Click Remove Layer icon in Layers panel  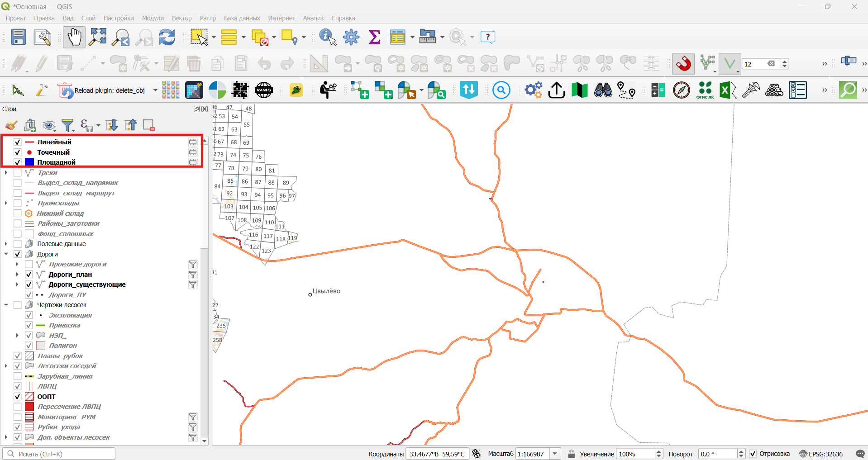[x=149, y=125]
